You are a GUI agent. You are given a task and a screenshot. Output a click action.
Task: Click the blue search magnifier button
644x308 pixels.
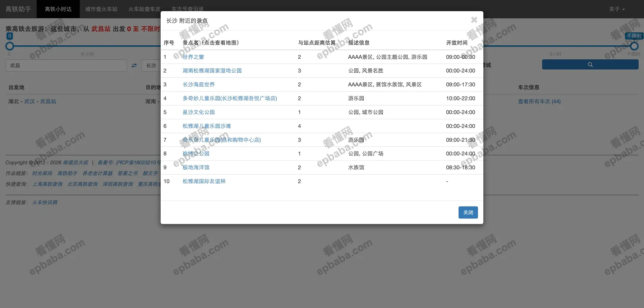[590, 65]
